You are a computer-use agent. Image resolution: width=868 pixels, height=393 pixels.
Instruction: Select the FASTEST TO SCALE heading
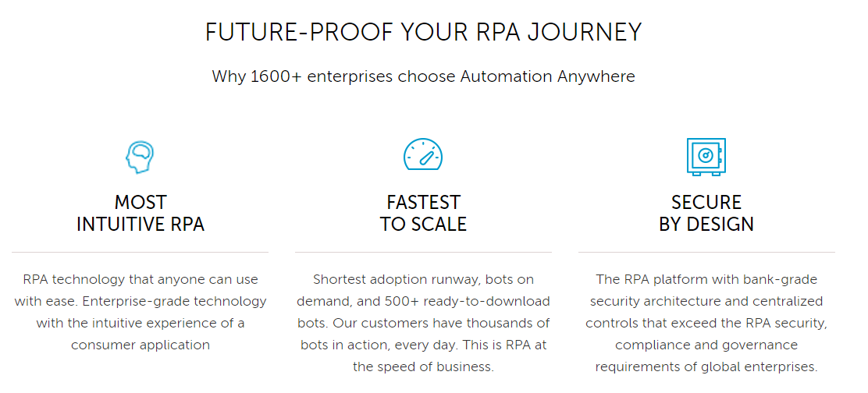click(424, 213)
